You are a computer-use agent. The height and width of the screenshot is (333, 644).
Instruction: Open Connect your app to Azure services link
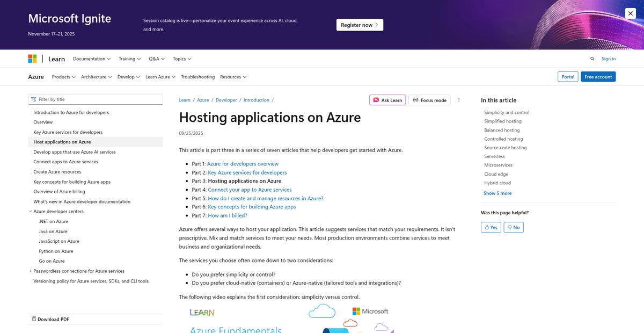pyautogui.click(x=250, y=190)
